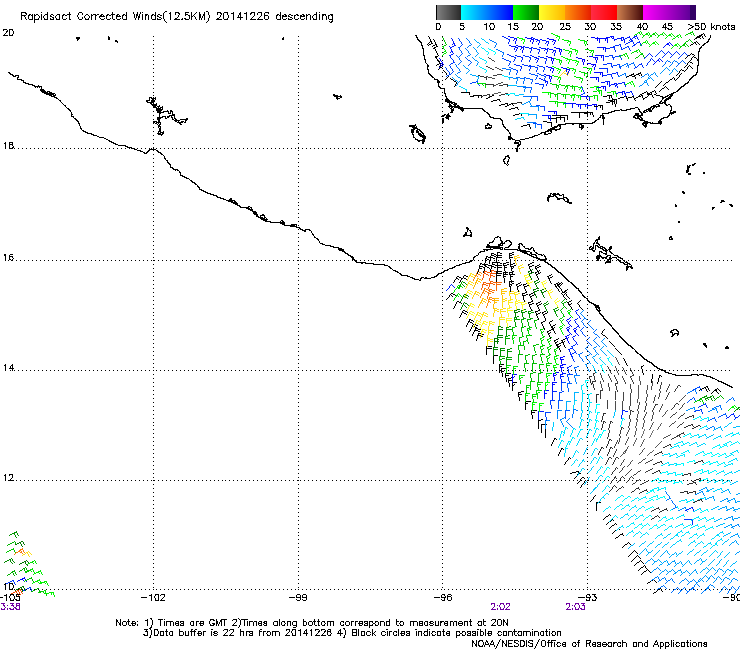Screen dimensions: 740x650
Task: Click the dark purple >50 knots swatch
Action: (x=693, y=12)
